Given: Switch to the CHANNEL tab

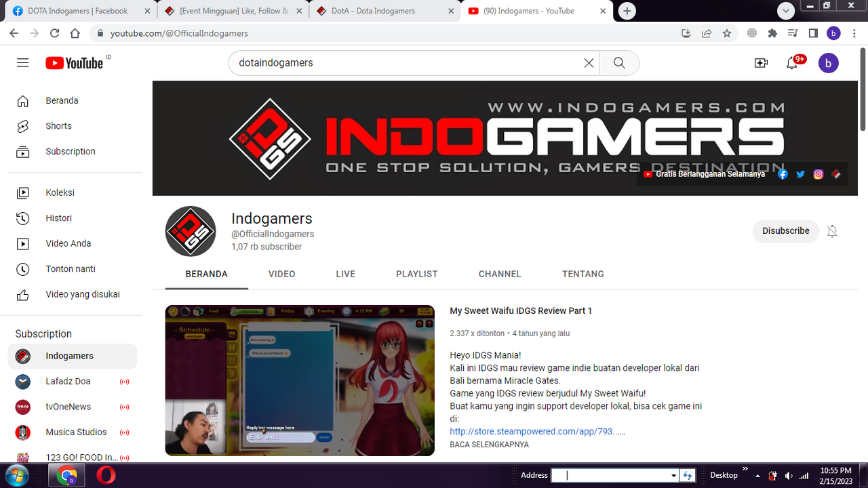Looking at the screenshot, I should [500, 274].
